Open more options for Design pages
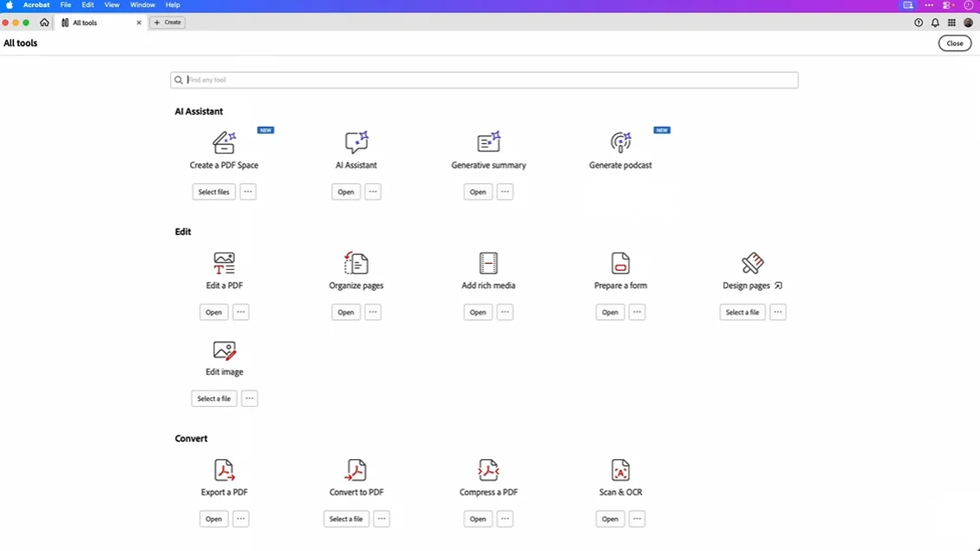The height and width of the screenshot is (551, 980). [778, 312]
